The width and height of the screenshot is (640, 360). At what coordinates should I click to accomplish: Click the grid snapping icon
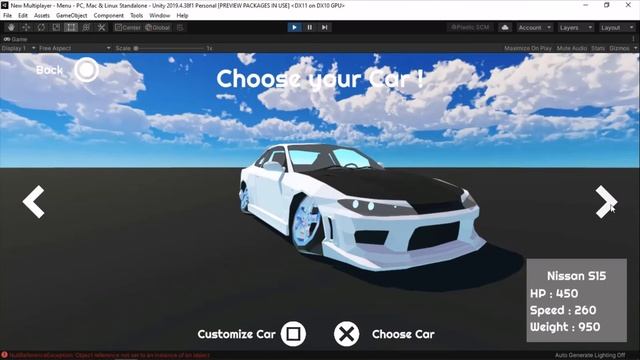click(x=180, y=27)
